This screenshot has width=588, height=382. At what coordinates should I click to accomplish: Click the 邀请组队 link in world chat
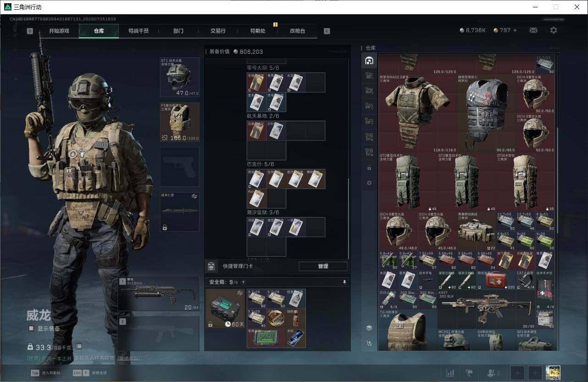click(x=129, y=358)
